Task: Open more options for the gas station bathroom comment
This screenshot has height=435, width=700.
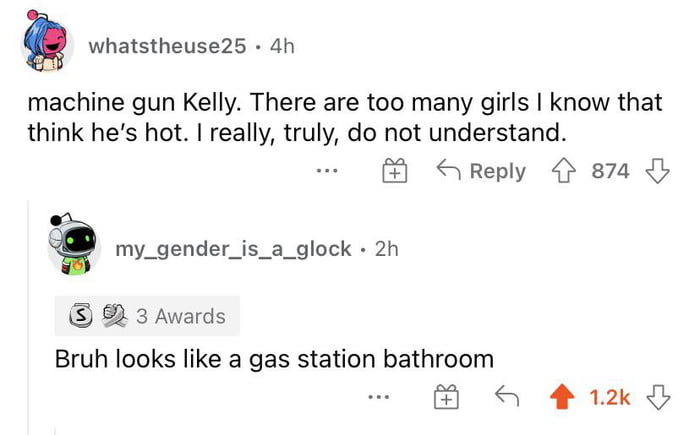Action: tap(376, 397)
